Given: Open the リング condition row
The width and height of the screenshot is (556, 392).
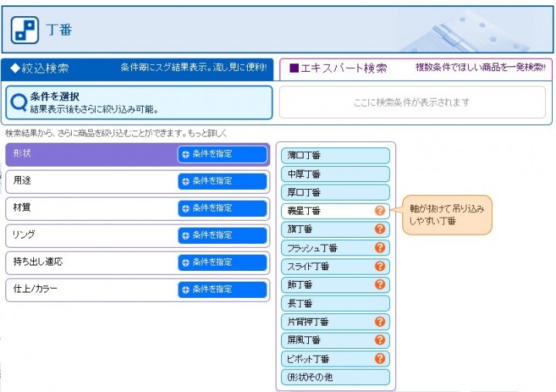Looking at the screenshot, I should tap(137, 235).
